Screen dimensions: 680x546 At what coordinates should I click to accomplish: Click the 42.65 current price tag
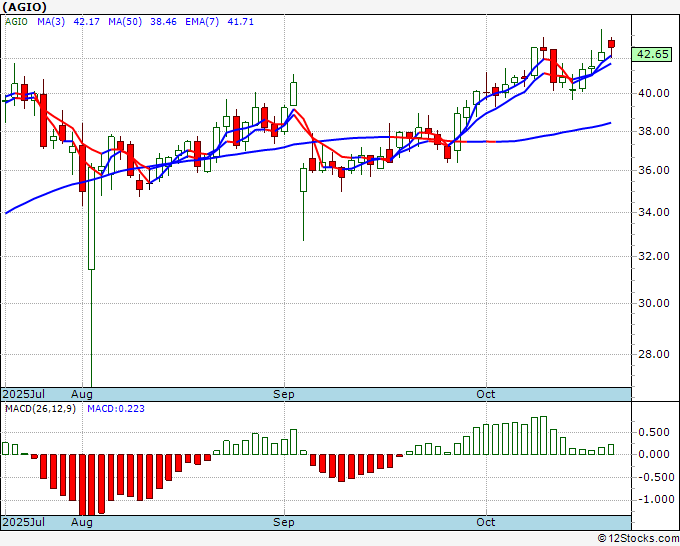[x=654, y=54]
